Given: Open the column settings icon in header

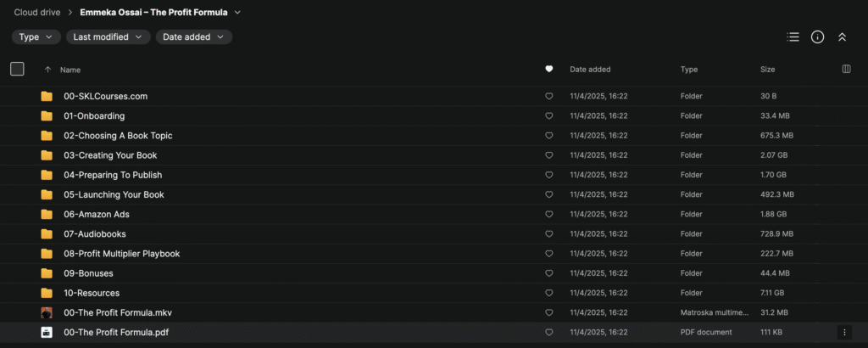Looking at the screenshot, I should [x=846, y=70].
